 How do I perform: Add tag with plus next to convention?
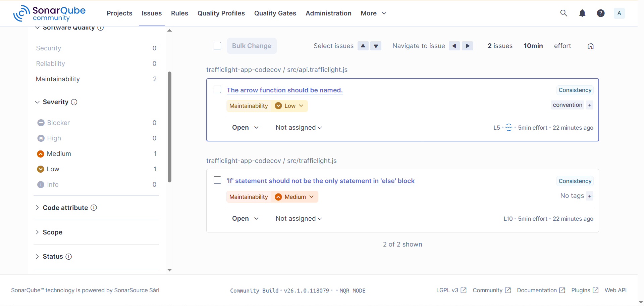click(x=590, y=105)
